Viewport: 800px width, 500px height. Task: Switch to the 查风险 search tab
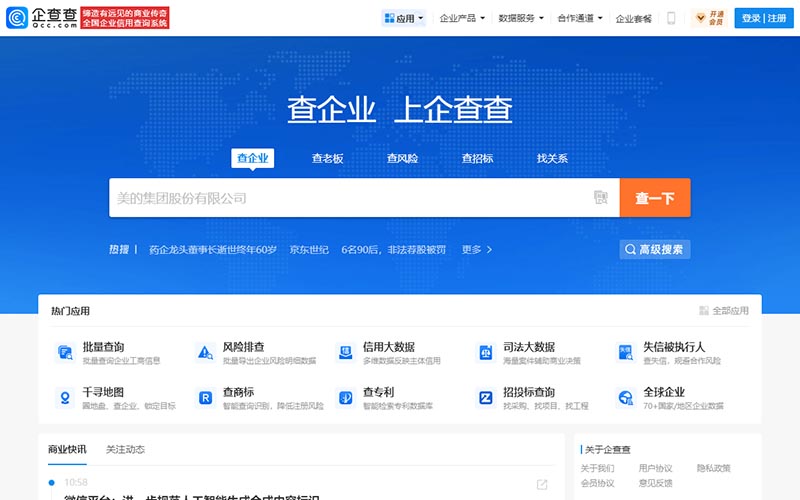click(x=403, y=159)
